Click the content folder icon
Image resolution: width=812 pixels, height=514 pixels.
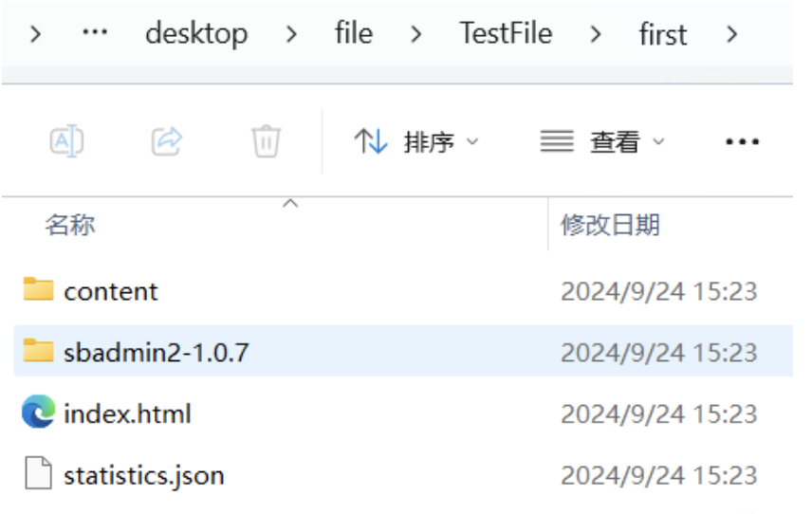tap(38, 289)
